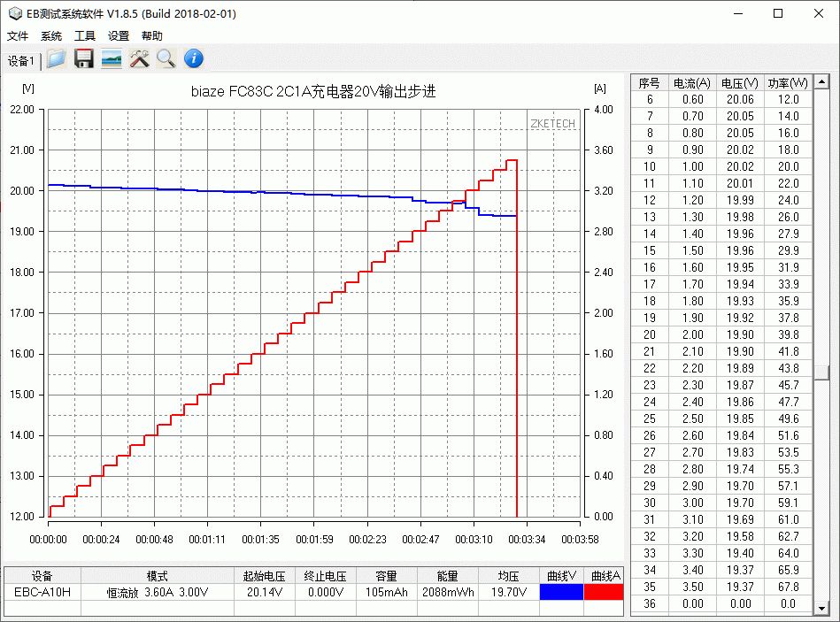Open file with the folder toolbar icon

[57, 58]
